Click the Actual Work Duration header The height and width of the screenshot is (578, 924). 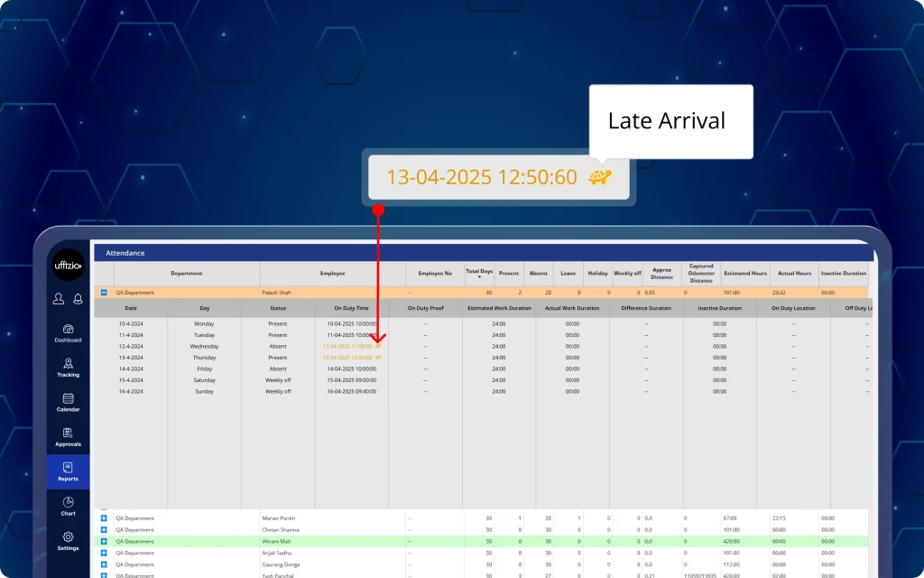tap(572, 309)
